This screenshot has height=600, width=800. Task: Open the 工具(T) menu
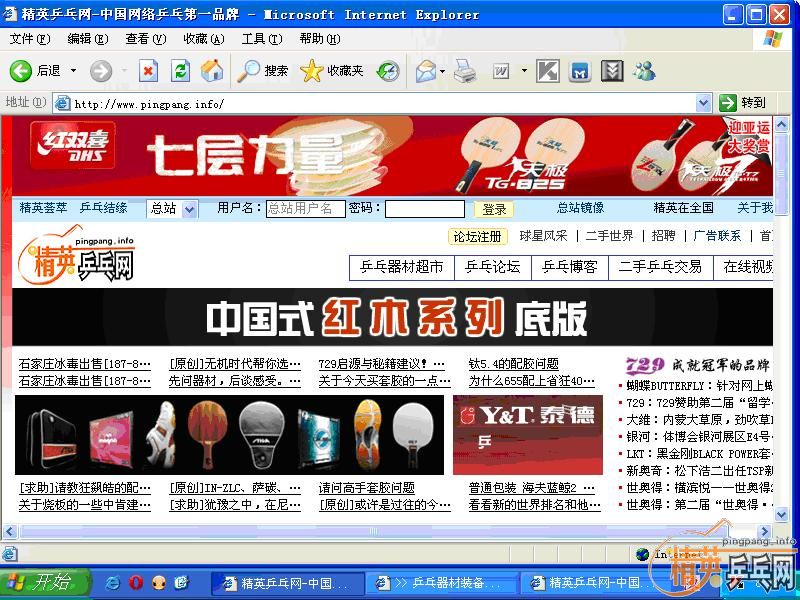click(262, 39)
